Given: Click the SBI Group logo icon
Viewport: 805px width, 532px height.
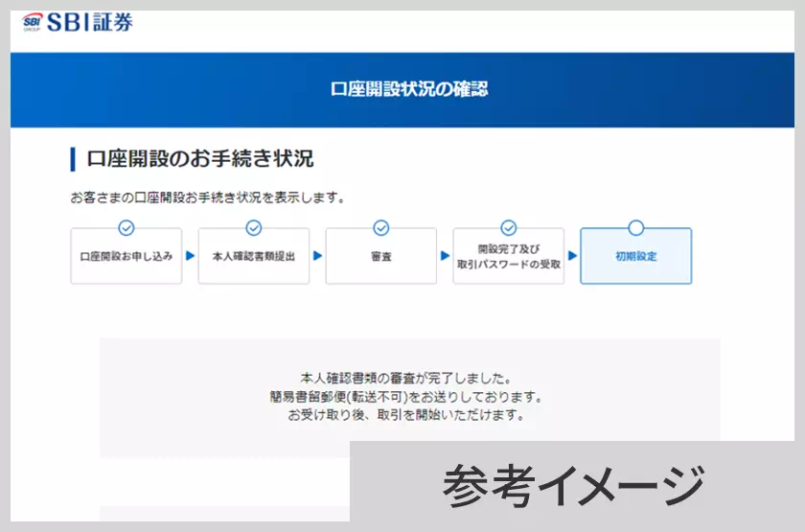Looking at the screenshot, I should click(35, 23).
